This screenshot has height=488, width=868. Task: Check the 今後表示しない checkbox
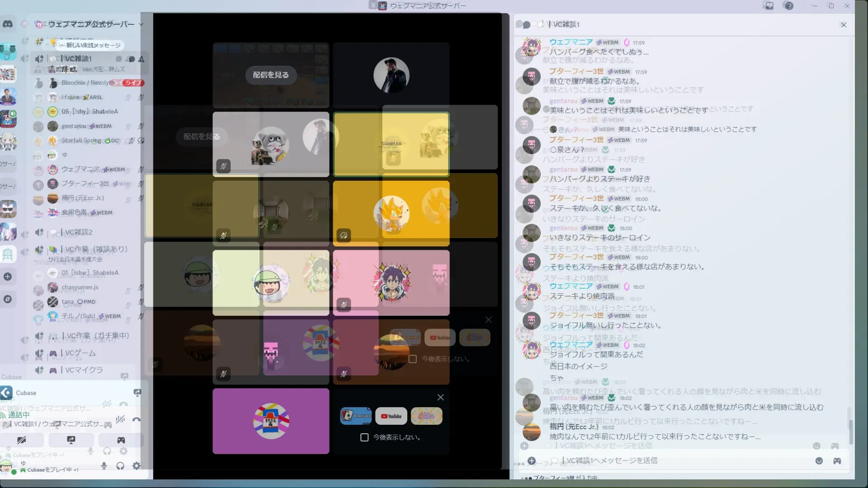[x=364, y=437]
